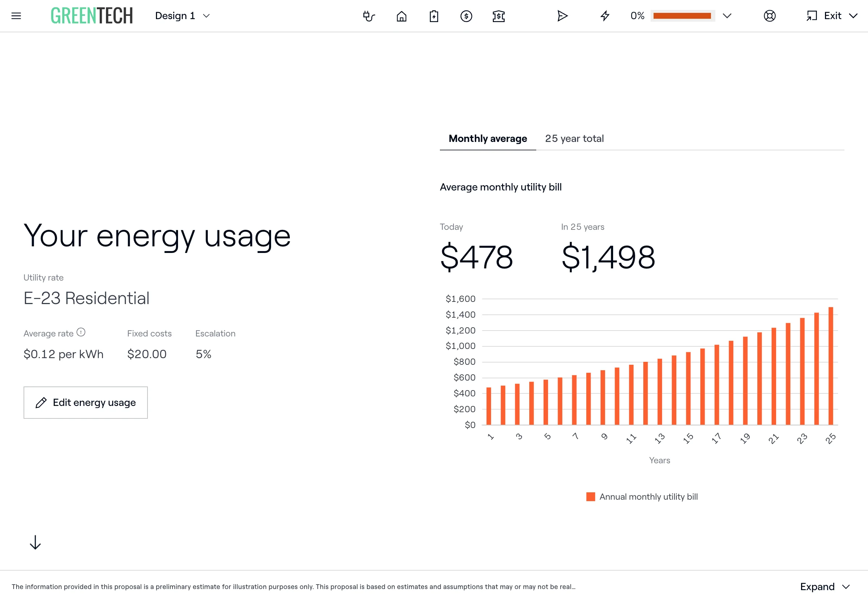Click the $0.12 per kWh value
Image resolution: width=868 pixels, height=603 pixels.
click(x=64, y=354)
